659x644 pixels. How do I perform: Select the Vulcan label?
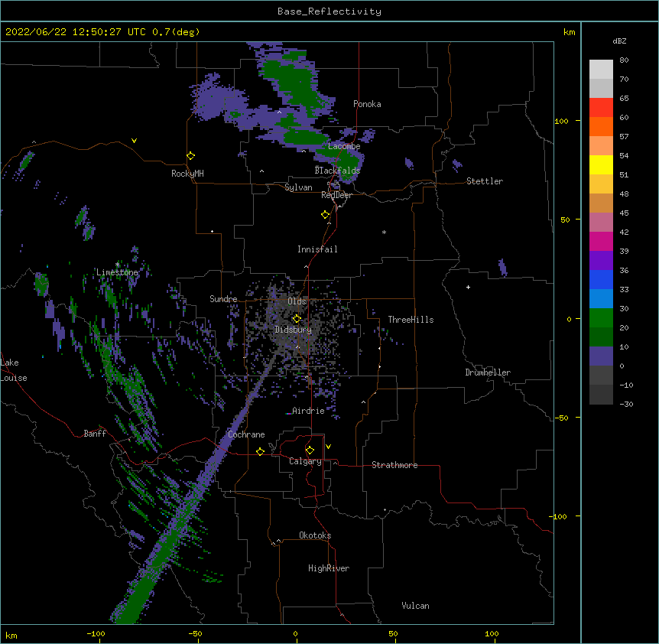tap(415, 606)
